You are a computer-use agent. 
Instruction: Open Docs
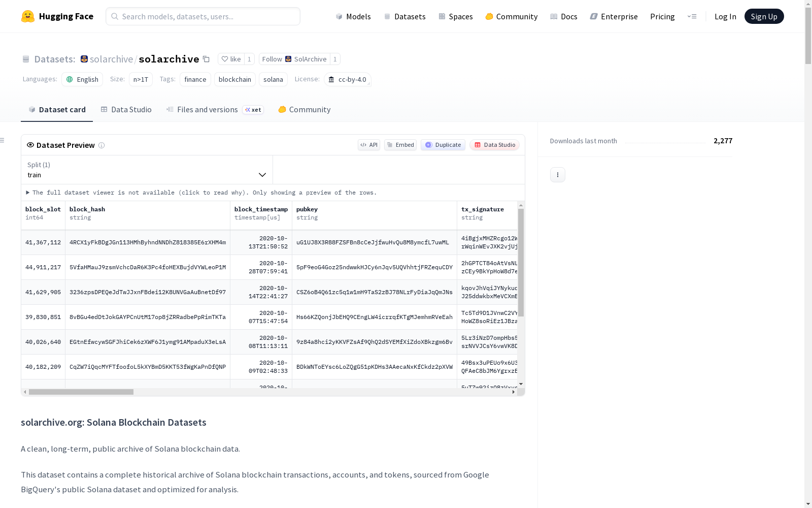point(564,16)
